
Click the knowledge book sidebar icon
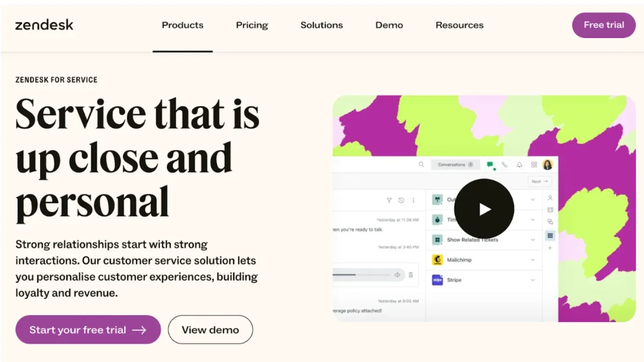[x=550, y=210]
